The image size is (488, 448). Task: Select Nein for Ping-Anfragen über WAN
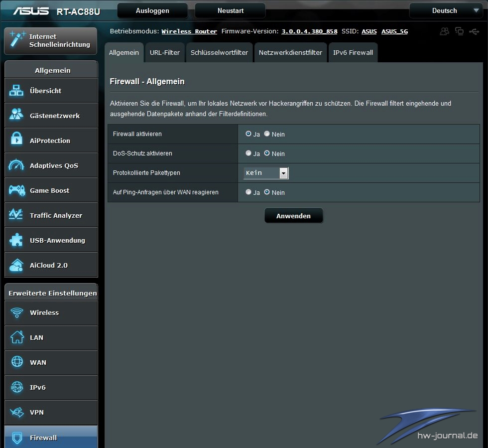pyautogui.click(x=267, y=192)
